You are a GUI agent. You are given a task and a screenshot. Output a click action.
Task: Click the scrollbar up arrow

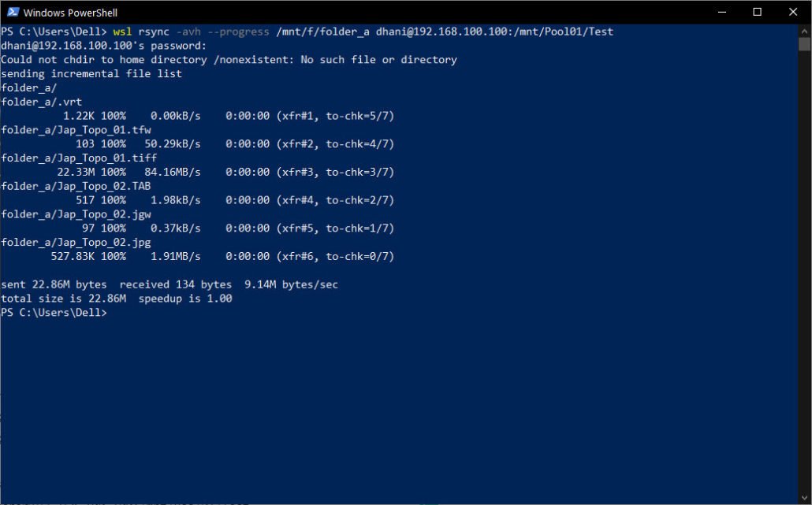(x=806, y=31)
